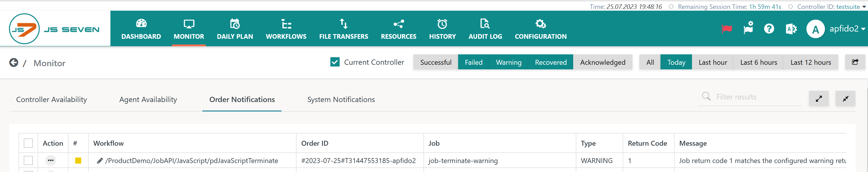Open the Order Notifications tab

tap(242, 99)
